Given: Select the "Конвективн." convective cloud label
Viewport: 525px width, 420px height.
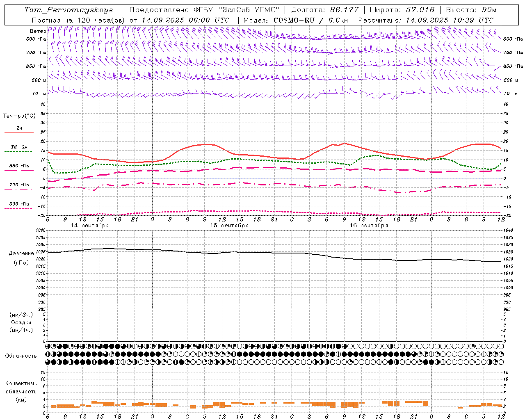Looking at the screenshot, I should coord(21,383).
